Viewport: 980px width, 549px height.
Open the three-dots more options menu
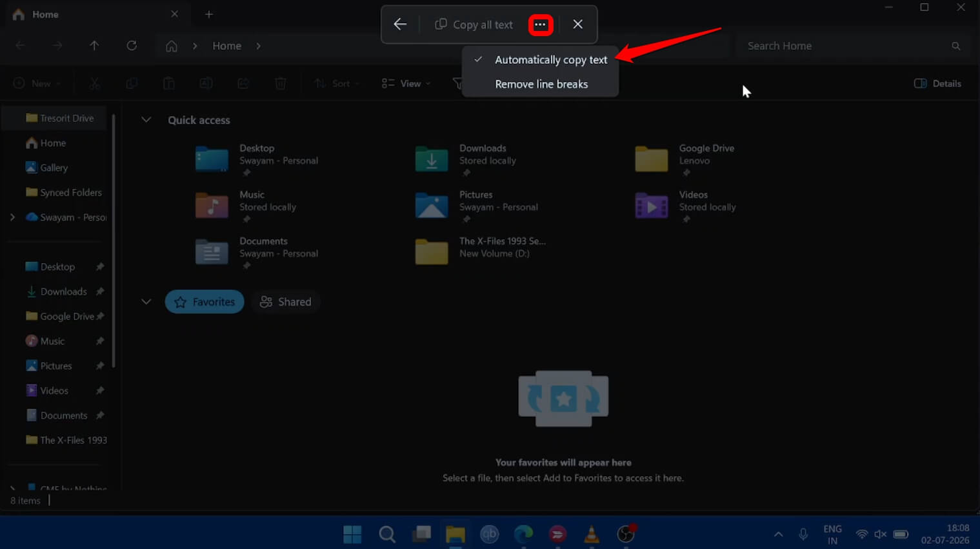point(541,25)
